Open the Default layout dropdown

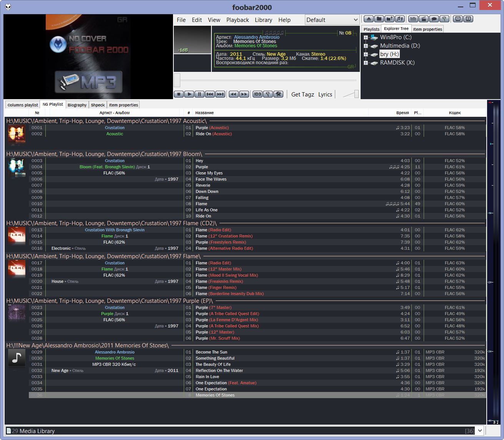tap(332, 20)
